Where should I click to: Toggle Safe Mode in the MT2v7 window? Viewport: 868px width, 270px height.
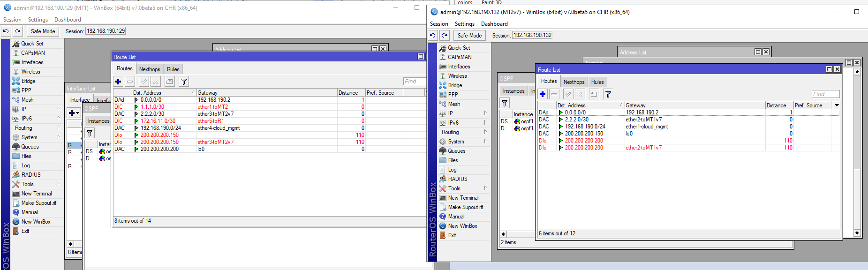pyautogui.click(x=469, y=35)
